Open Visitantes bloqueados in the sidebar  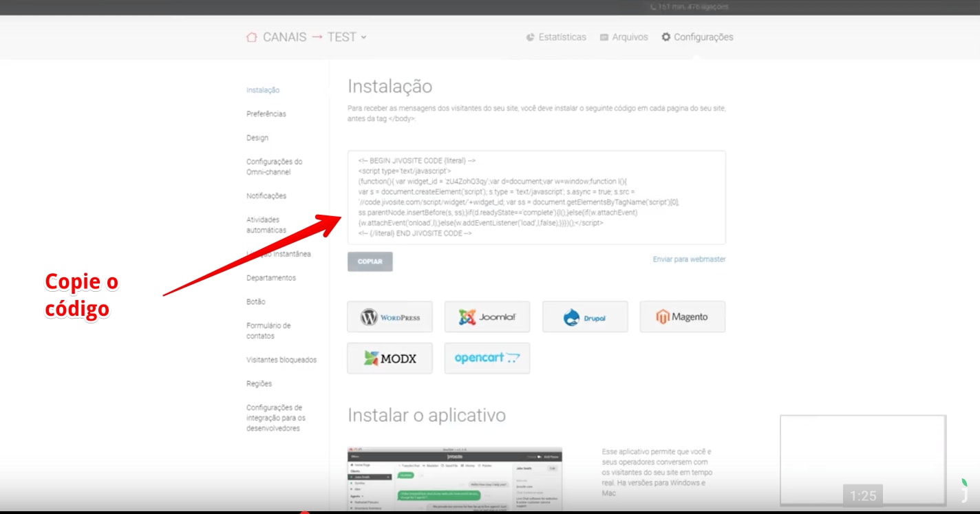tap(281, 360)
